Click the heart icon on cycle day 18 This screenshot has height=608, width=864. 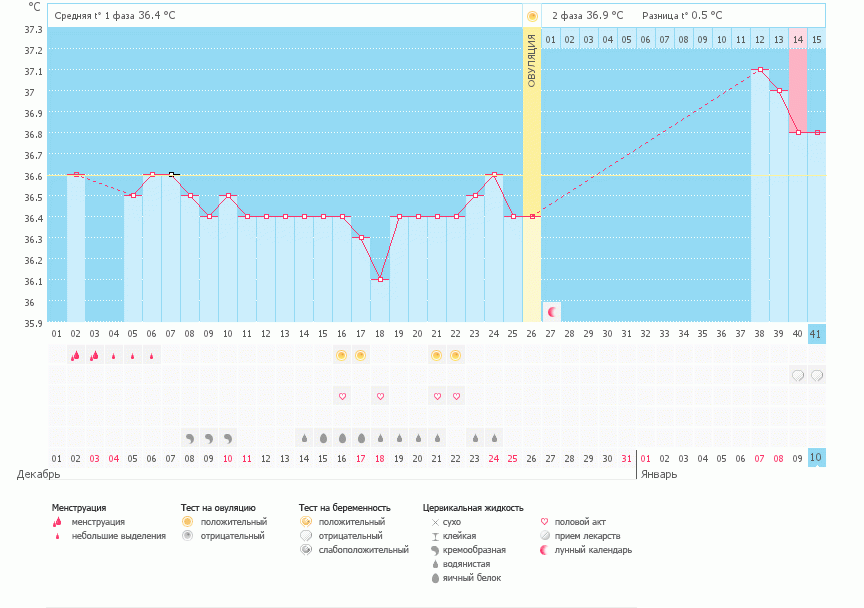click(x=380, y=396)
